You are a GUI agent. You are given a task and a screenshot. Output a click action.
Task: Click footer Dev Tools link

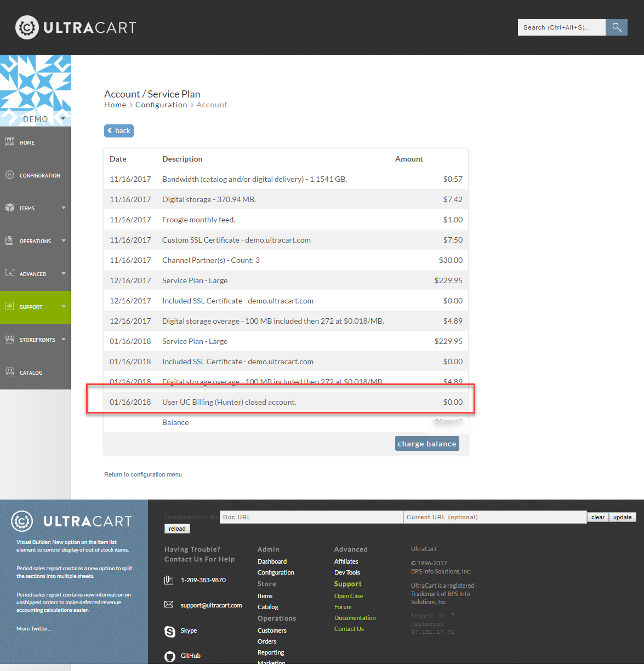[347, 572]
